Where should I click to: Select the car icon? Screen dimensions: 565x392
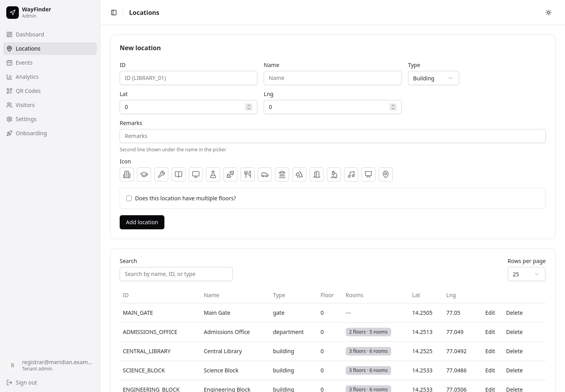(265, 174)
